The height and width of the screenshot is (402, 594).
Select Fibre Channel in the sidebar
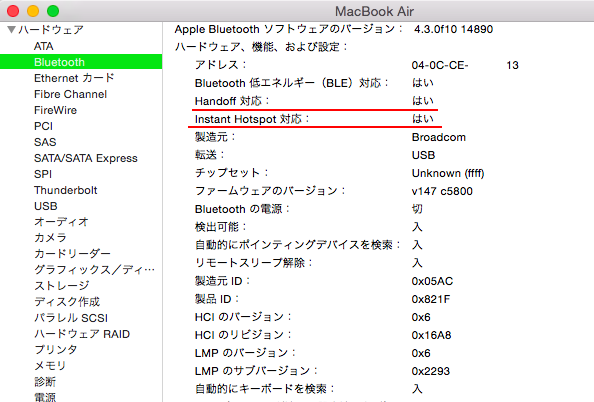(70, 94)
